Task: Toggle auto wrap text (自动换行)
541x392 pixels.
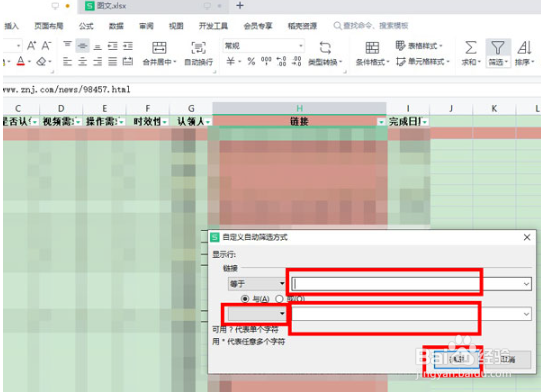Action: click(x=198, y=53)
